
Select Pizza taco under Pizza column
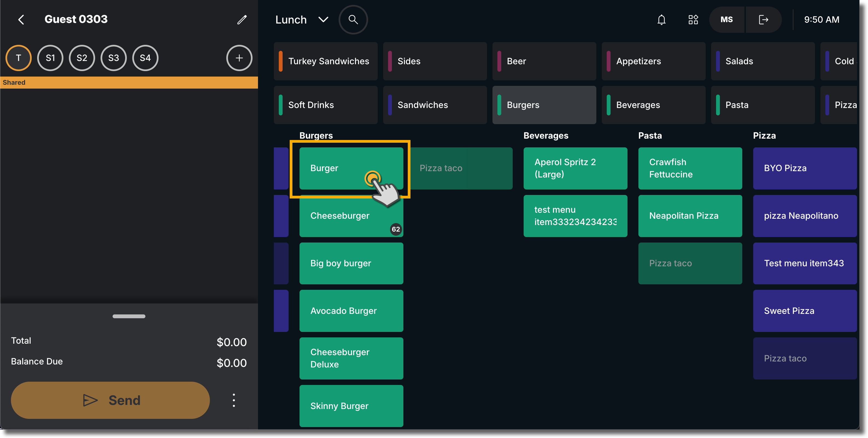point(805,358)
